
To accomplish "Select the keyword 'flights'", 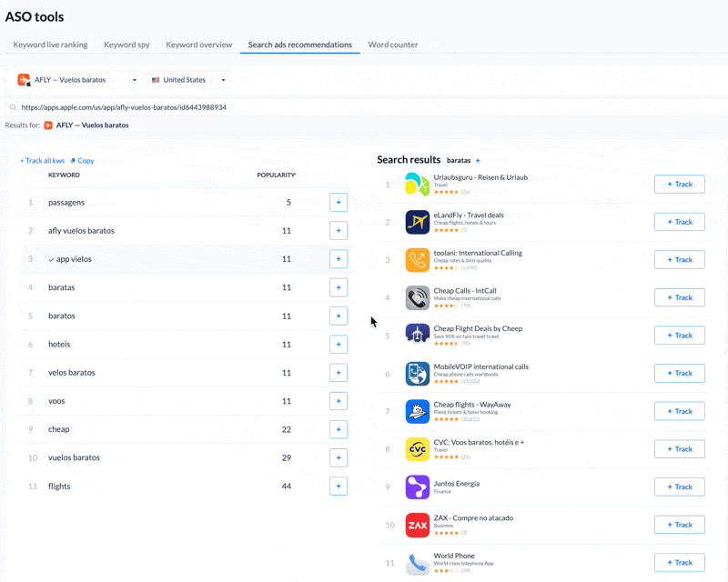I will pos(59,486).
